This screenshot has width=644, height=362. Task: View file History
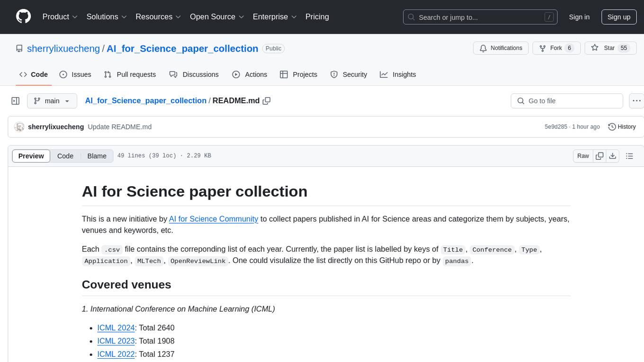(x=622, y=127)
